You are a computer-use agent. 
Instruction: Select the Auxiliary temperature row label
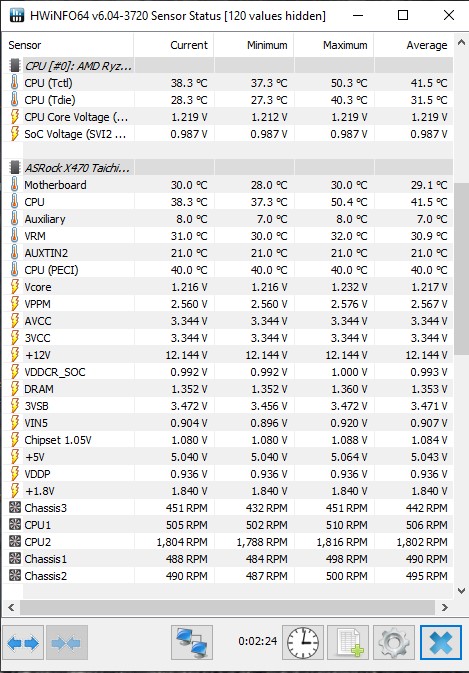(45, 219)
